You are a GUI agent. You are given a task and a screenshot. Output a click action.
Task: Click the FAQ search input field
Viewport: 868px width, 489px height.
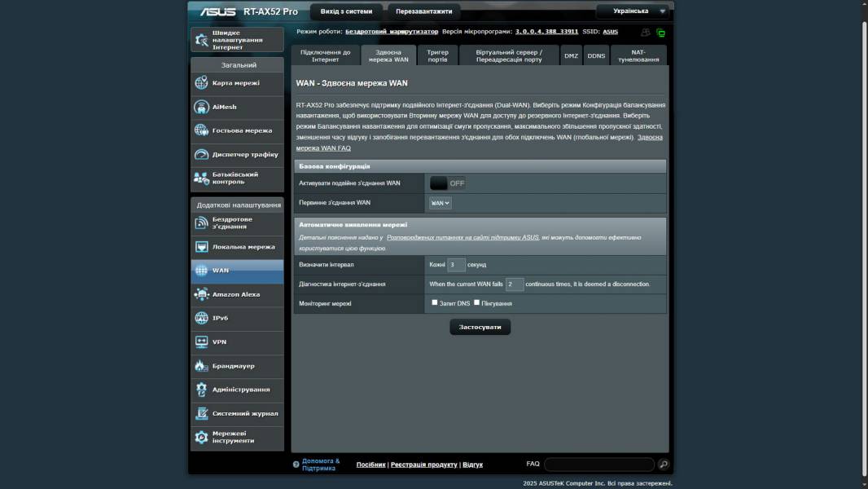598,465
